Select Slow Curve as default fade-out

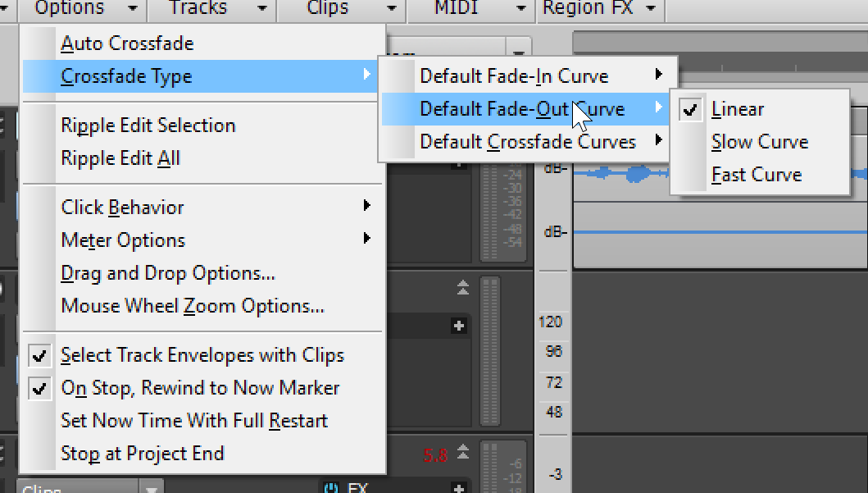coord(759,141)
